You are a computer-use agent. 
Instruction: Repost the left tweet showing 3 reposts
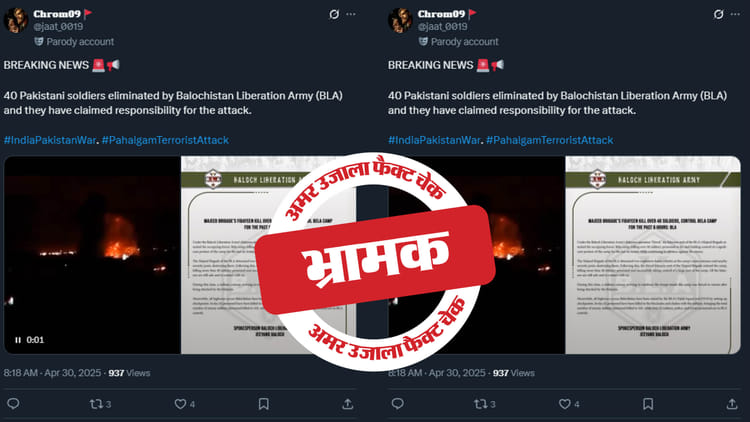point(100,404)
